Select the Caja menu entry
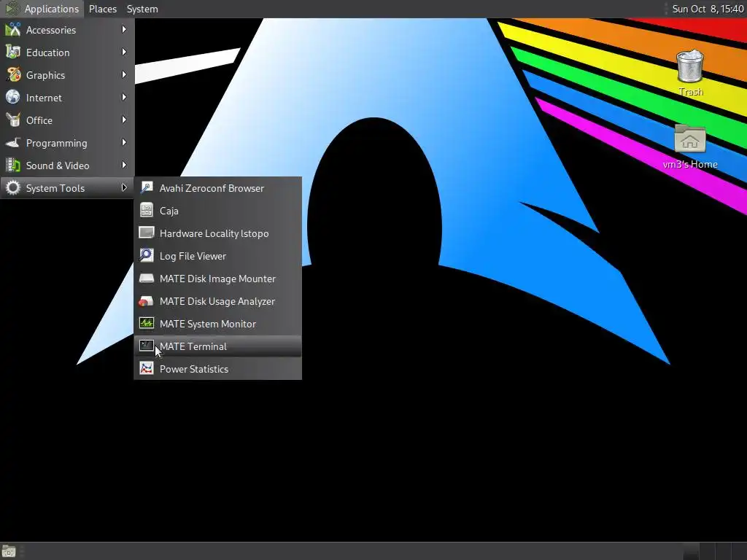 pos(217,211)
